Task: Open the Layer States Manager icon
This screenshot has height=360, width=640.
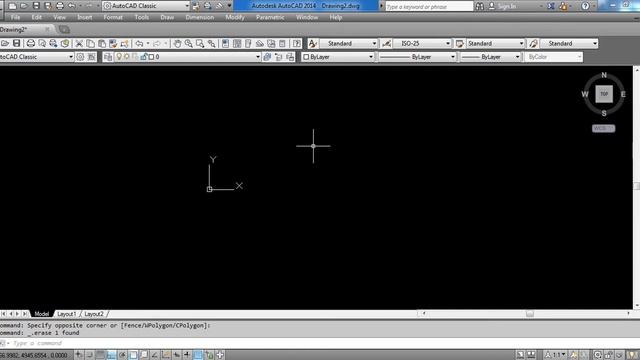Action: point(290,57)
